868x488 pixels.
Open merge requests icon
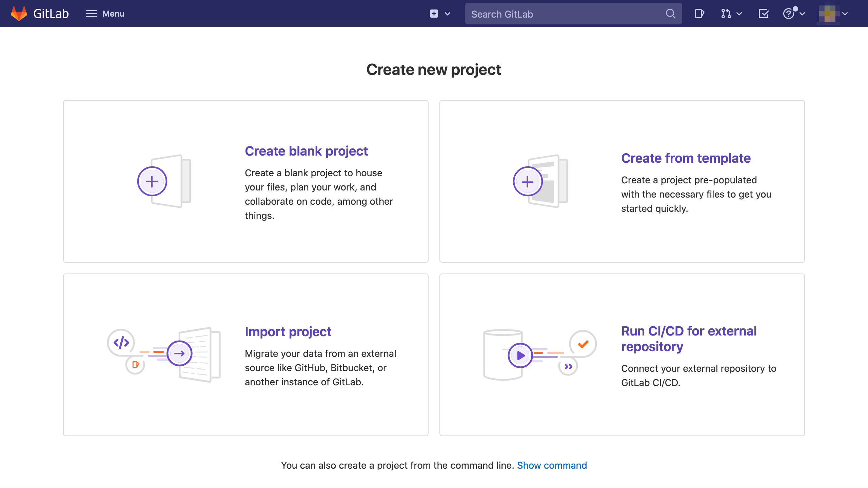(x=726, y=14)
